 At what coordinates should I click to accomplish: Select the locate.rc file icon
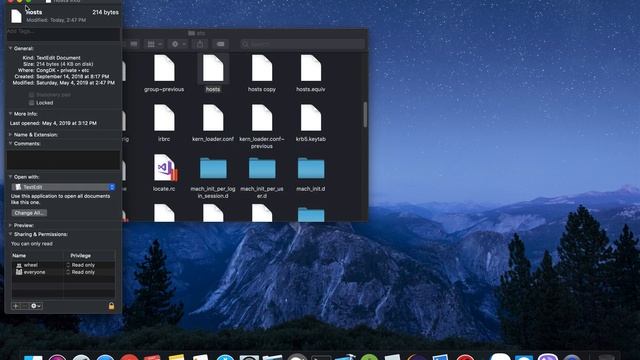pos(165,168)
